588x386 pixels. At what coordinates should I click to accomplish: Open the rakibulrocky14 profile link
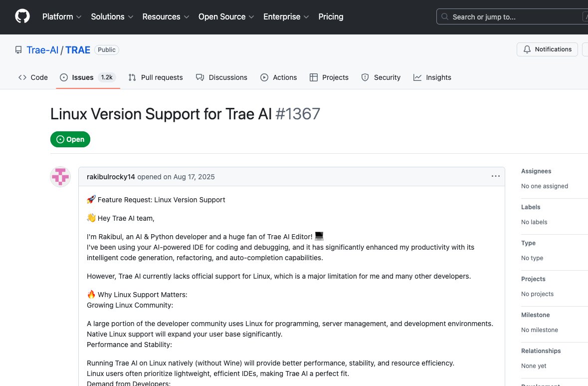111,177
